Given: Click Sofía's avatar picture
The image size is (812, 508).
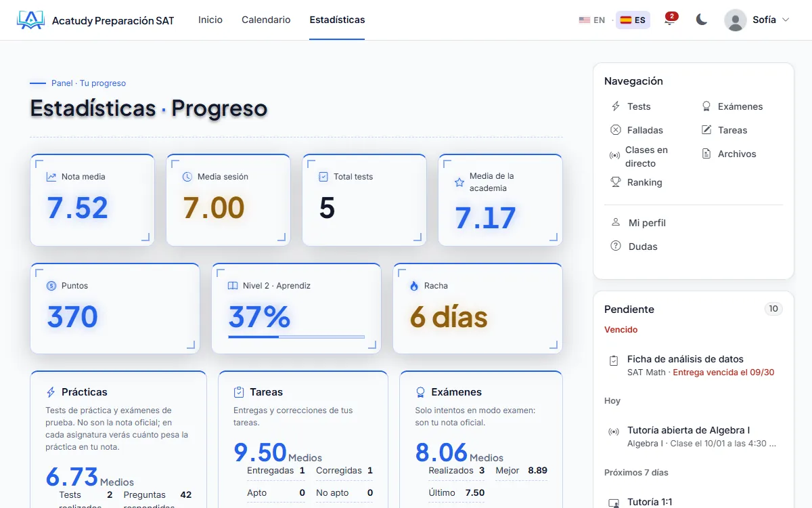Looking at the screenshot, I should point(736,20).
